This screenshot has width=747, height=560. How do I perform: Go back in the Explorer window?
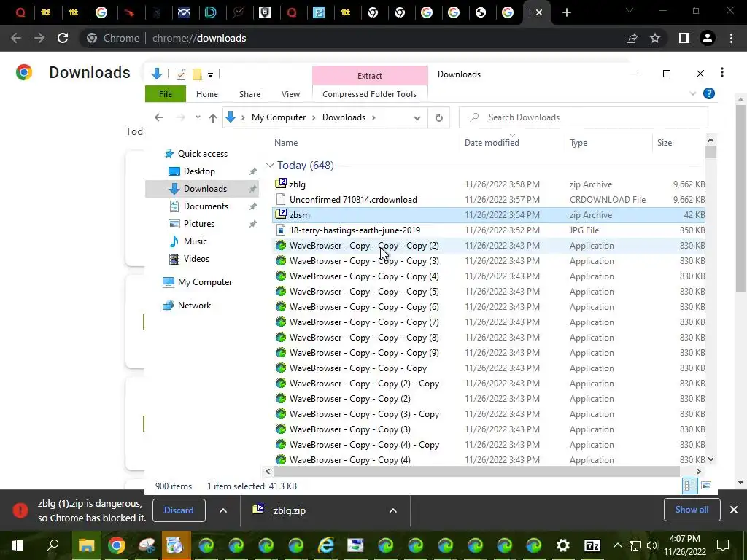[x=159, y=117]
